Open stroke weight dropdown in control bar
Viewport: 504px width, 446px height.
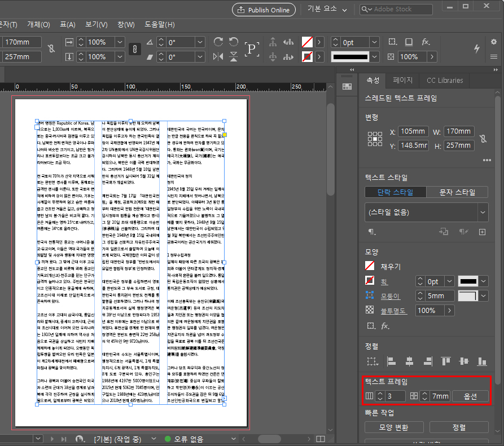coord(374,42)
